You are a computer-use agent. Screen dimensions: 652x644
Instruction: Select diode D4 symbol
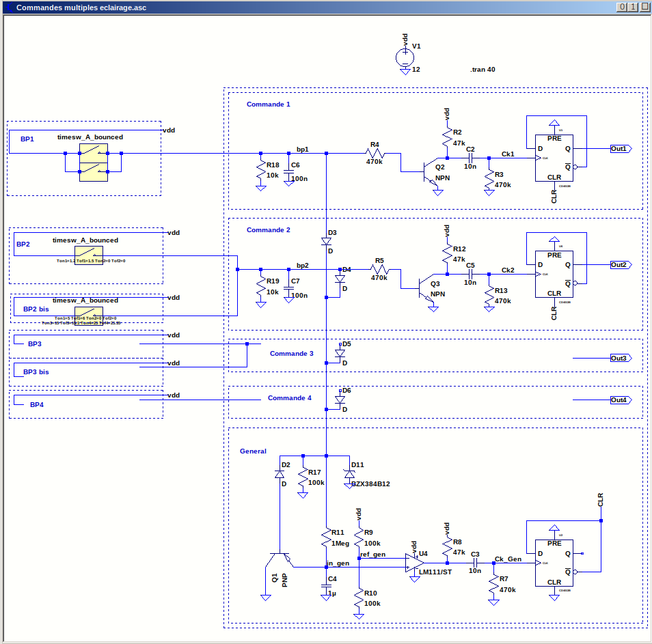(340, 279)
